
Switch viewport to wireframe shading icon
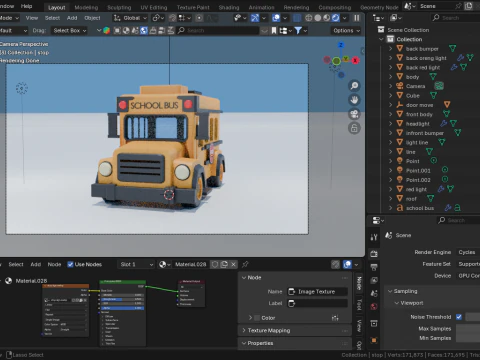[x=309, y=18]
